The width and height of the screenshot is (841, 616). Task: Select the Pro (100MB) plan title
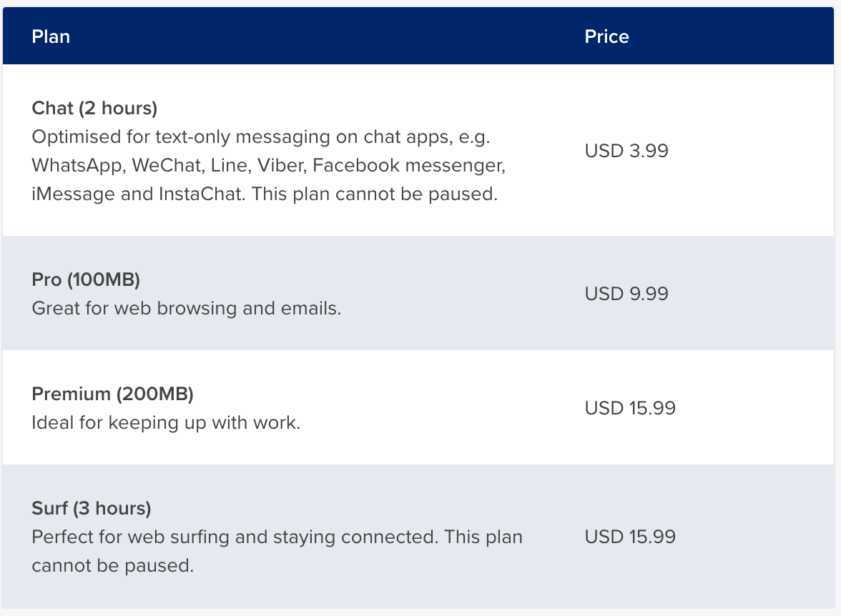(x=86, y=279)
